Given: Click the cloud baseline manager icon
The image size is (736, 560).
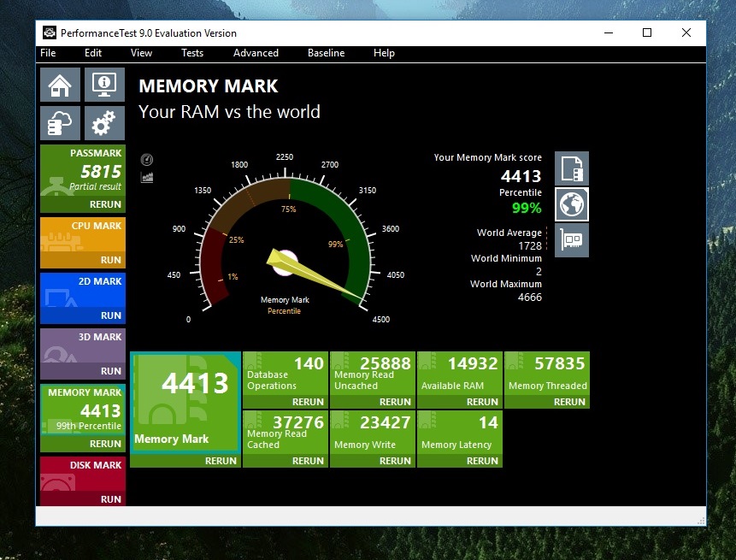Looking at the screenshot, I should click(x=60, y=123).
